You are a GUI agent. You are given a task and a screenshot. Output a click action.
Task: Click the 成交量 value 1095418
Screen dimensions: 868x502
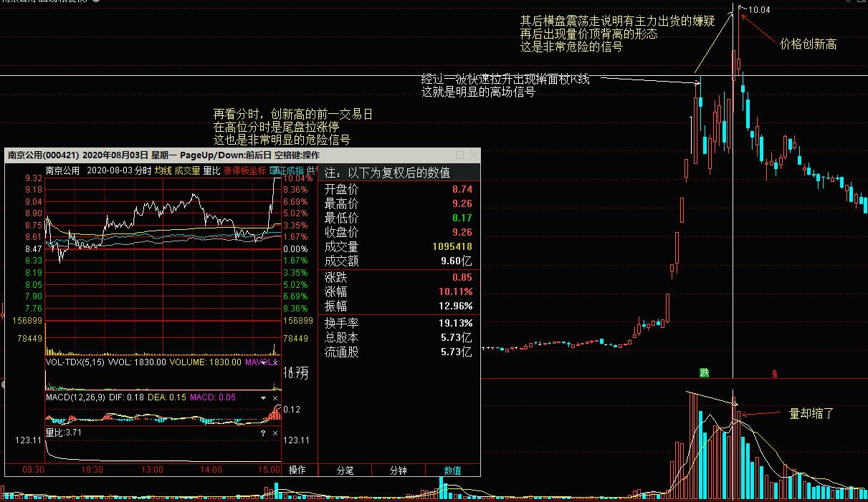click(x=452, y=246)
